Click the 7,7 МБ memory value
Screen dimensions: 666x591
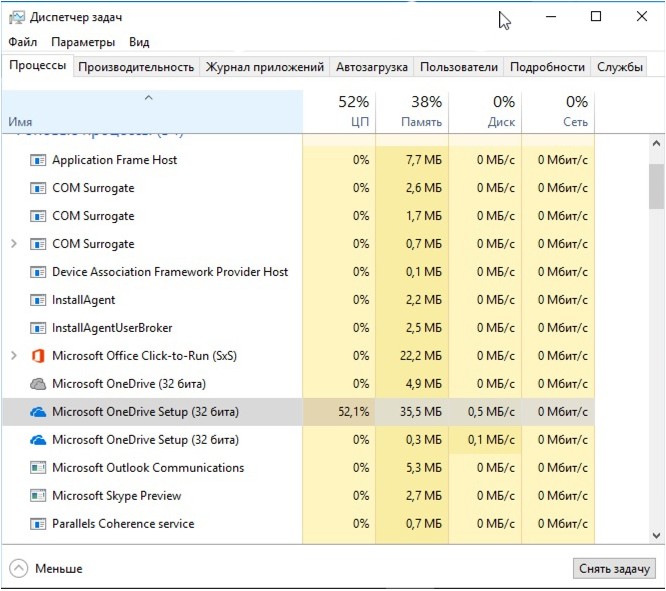pos(423,160)
